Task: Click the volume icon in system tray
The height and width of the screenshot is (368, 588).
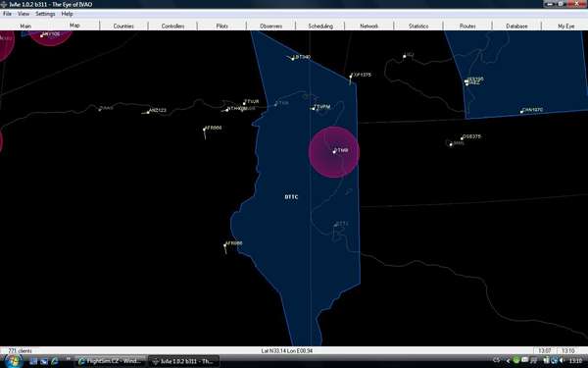Action: coord(562,361)
